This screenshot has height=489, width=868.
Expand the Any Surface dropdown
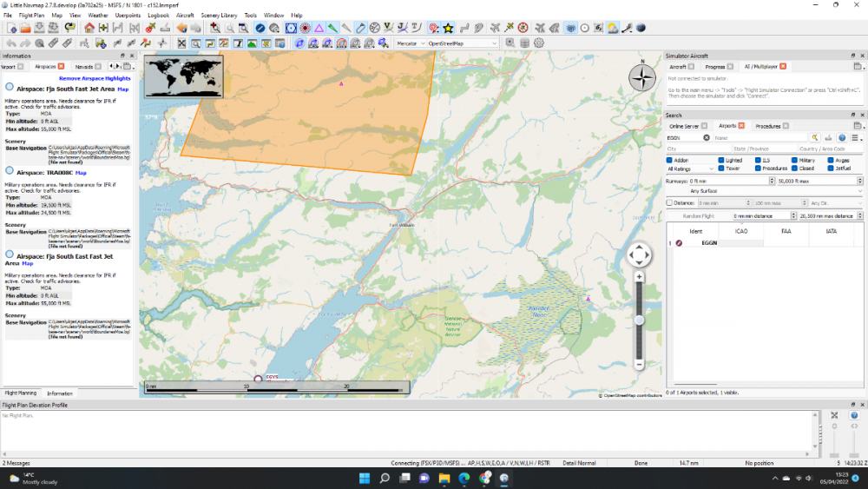(764, 191)
